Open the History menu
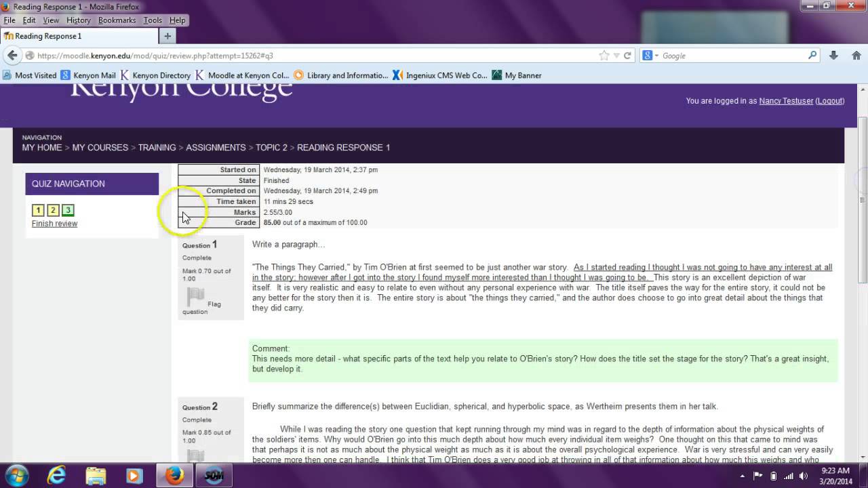Image resolution: width=868 pixels, height=488 pixels. 79,20
